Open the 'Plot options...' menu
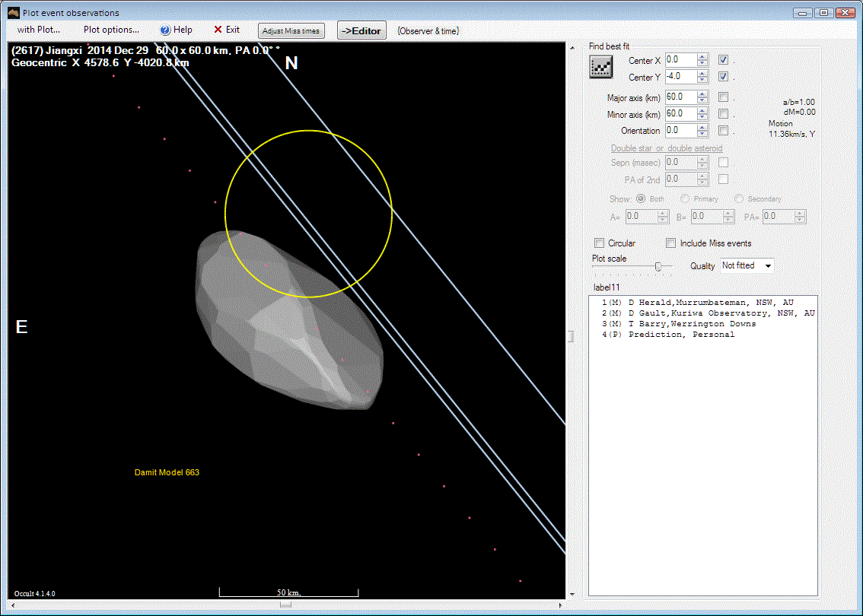The image size is (863, 616). pos(111,30)
